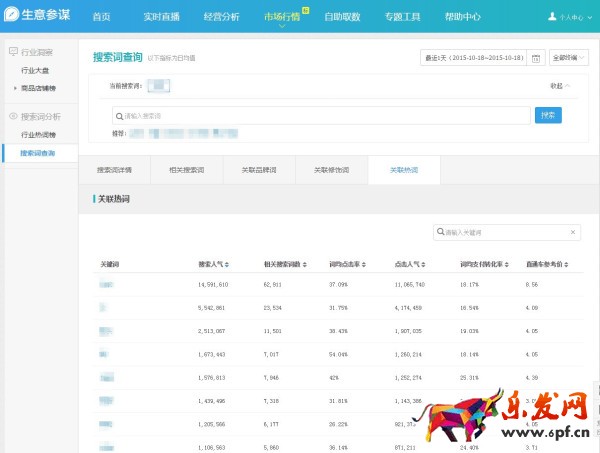This screenshot has width=600, height=453.
Task: Go to 行业热词榜 in sidebar
Action: coord(38,134)
